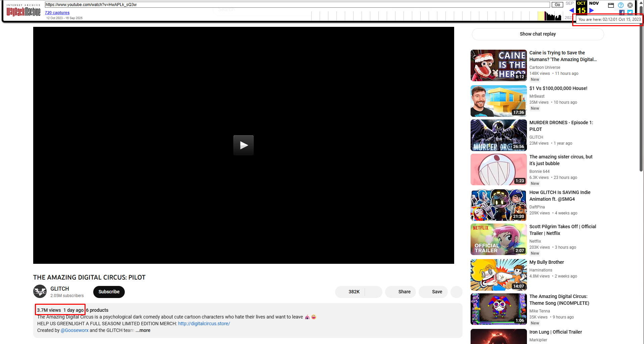The image size is (644, 344).
Task: Click Markiplier channel name
Action: click(x=538, y=340)
